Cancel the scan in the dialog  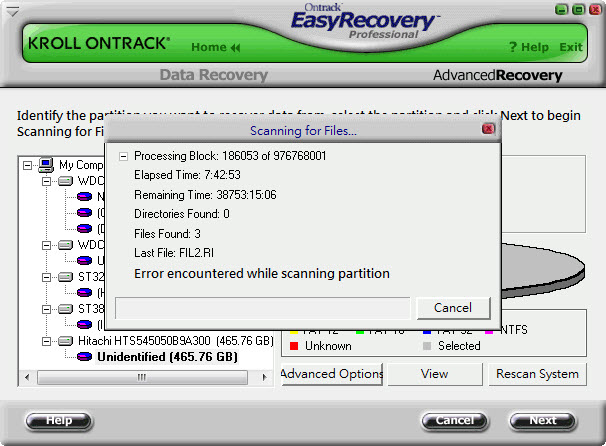point(453,308)
